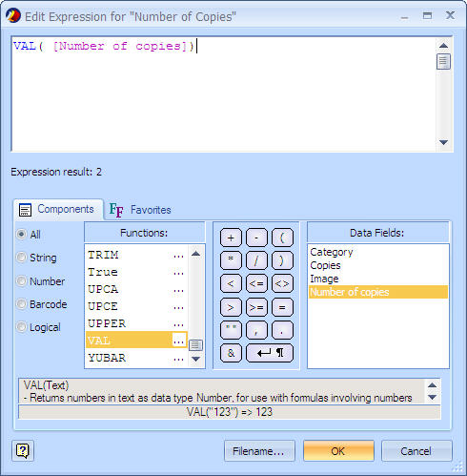The width and height of the screenshot is (467, 476).
Task: Open ellipsis options for TRIM function
Action: (x=179, y=256)
